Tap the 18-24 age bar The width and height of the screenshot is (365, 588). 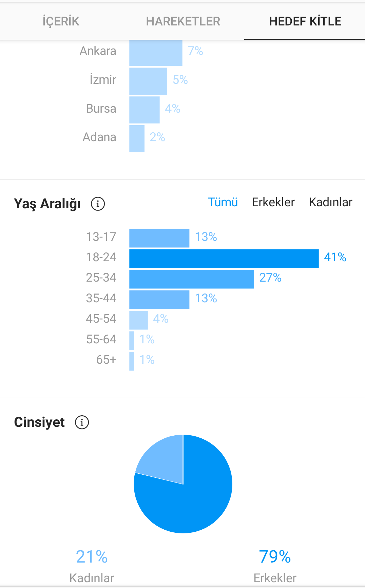224,259
